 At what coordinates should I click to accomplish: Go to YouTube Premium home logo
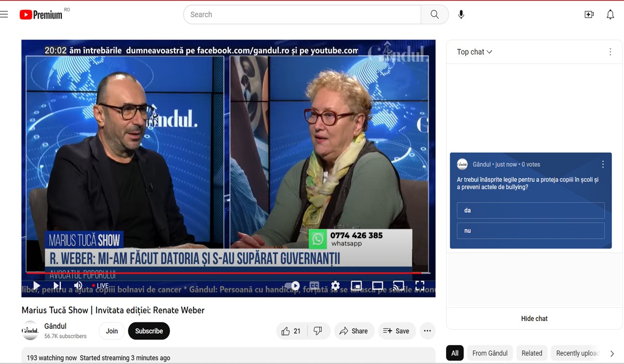point(42,15)
